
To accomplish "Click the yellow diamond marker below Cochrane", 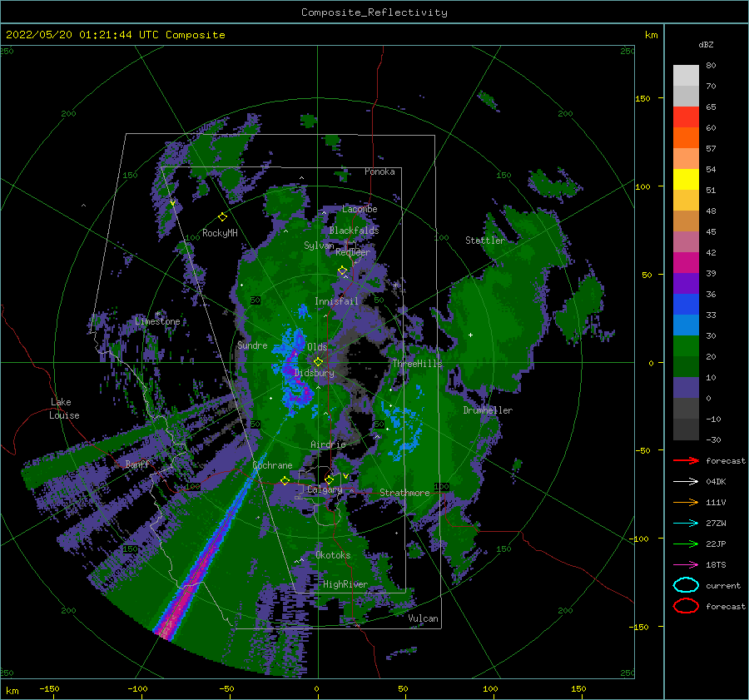I will (285, 480).
